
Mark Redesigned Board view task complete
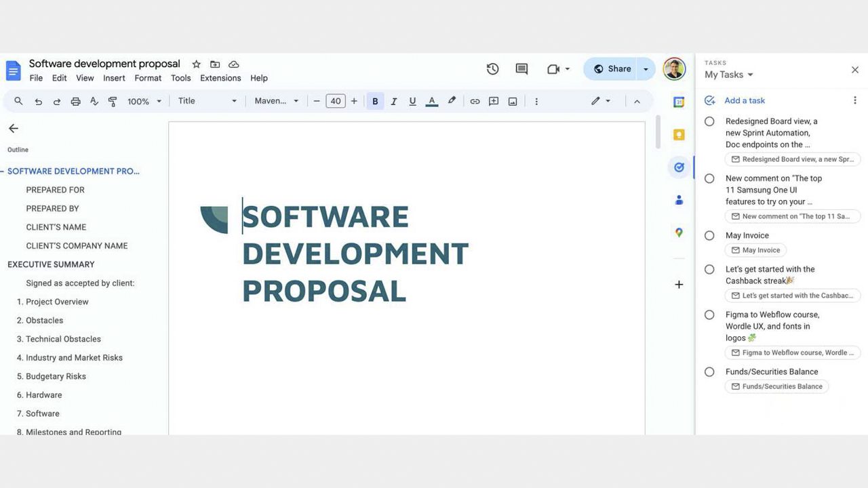[709, 121]
